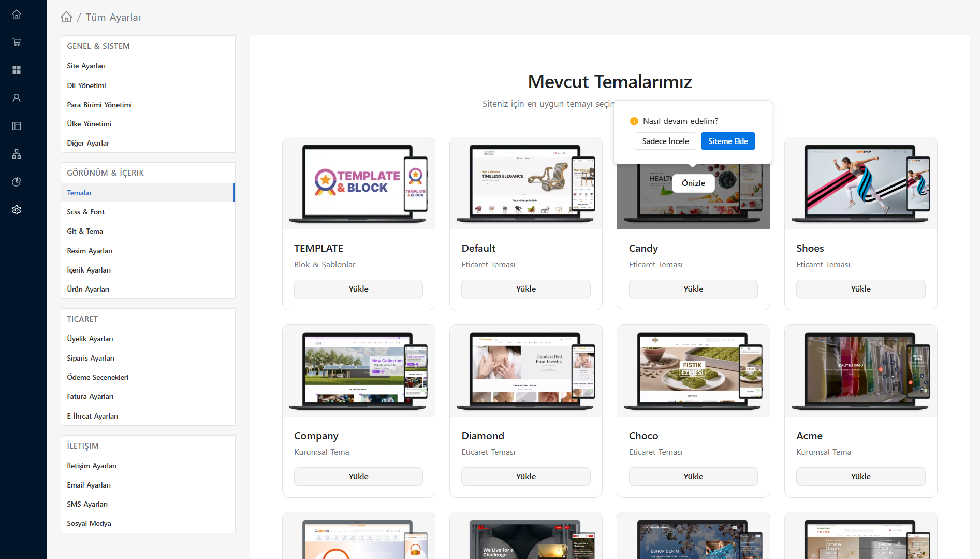Click the orange warning icon in popover
This screenshot has height=559, width=980.
point(634,121)
